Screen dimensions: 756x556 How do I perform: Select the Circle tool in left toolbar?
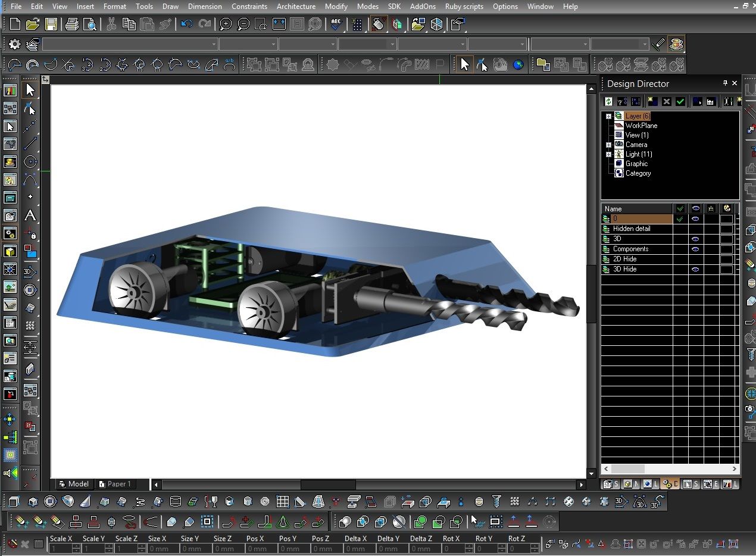30,162
